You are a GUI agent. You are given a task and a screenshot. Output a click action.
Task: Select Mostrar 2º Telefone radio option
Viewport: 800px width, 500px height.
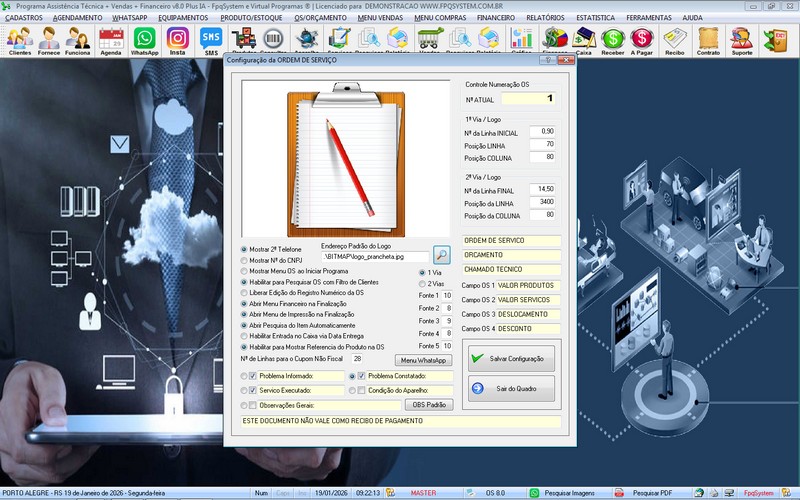click(244, 249)
